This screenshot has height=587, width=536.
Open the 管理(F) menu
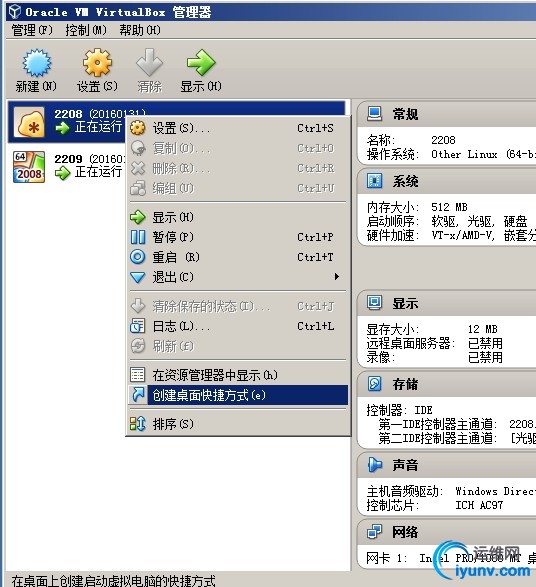(32, 30)
